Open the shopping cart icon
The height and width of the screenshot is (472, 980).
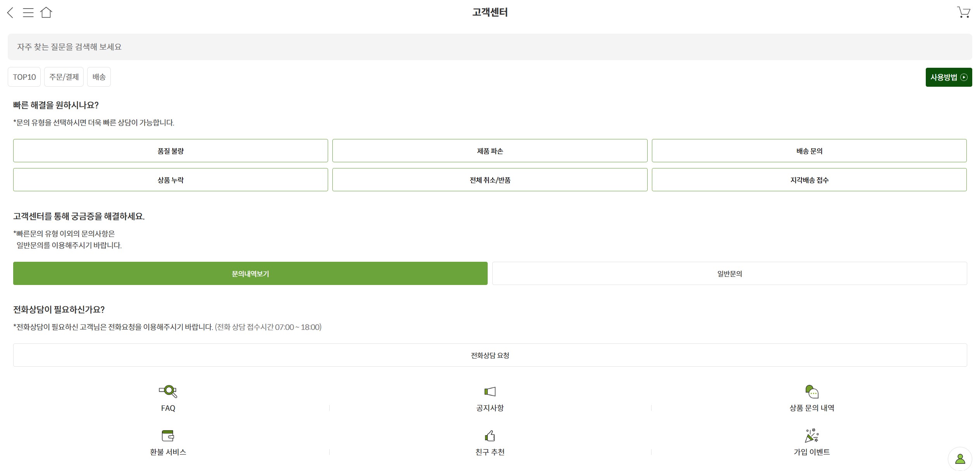click(963, 12)
